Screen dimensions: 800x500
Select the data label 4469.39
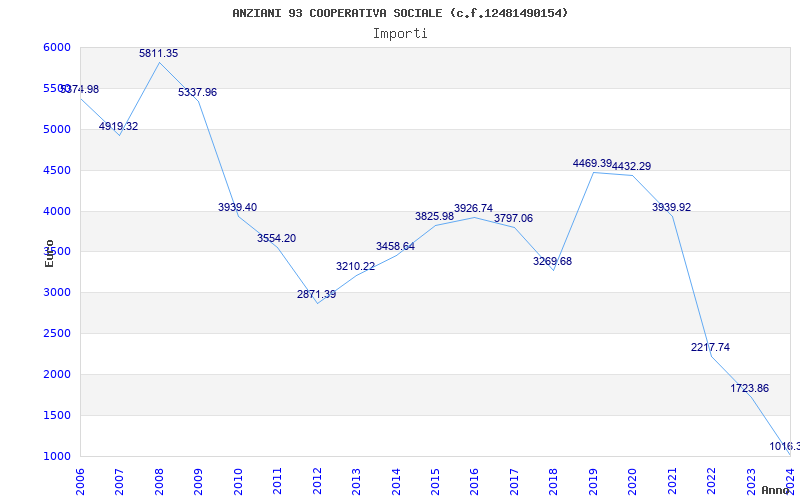coord(592,163)
